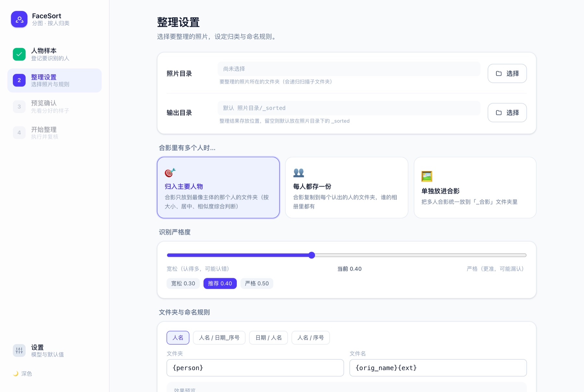Click the sliders icon next to 设置
The image size is (584, 392).
(x=19, y=350)
